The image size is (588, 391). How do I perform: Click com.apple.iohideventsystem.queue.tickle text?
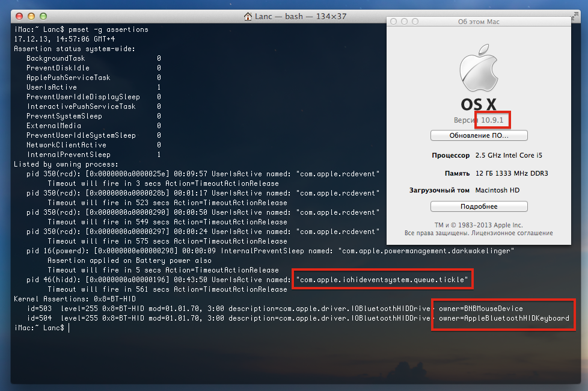(382, 280)
